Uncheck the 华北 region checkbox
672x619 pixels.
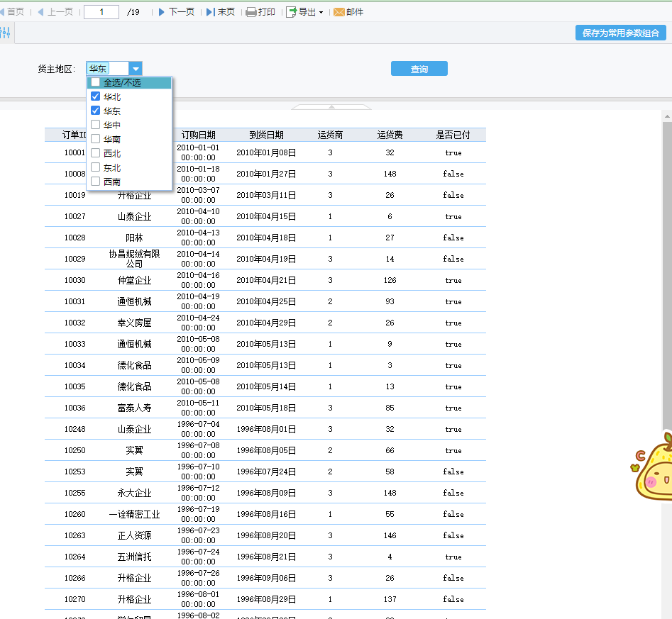click(96, 96)
